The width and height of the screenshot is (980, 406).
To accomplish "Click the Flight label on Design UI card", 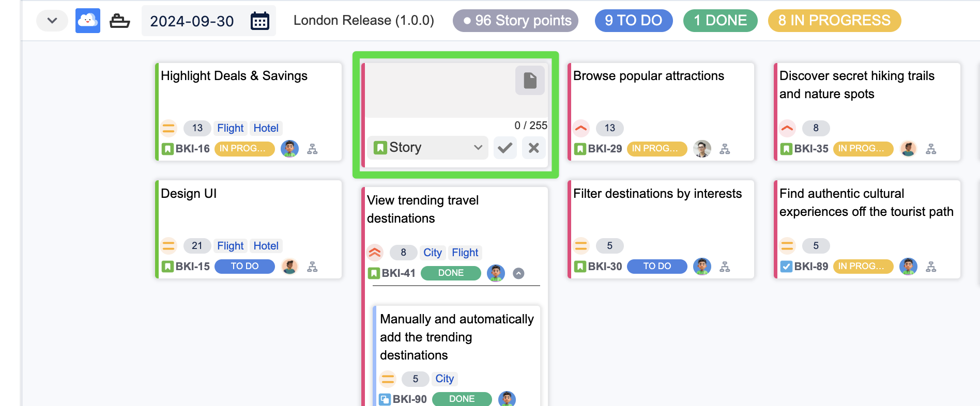I will (x=230, y=246).
